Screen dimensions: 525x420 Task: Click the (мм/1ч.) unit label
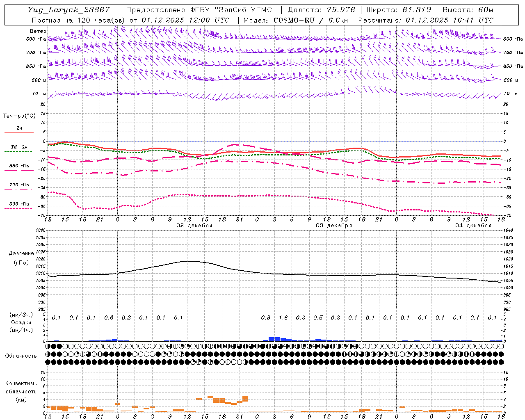pyautogui.click(x=21, y=330)
